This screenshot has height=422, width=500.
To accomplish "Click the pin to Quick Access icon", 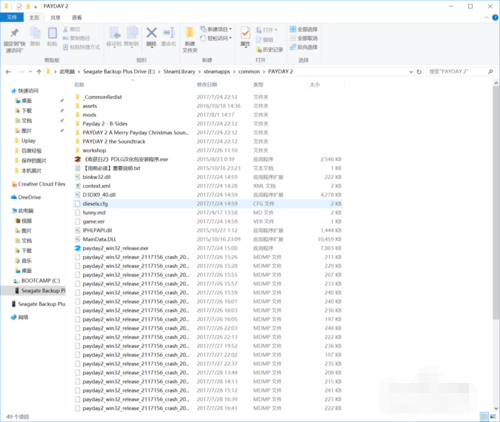I will pos(14,33).
